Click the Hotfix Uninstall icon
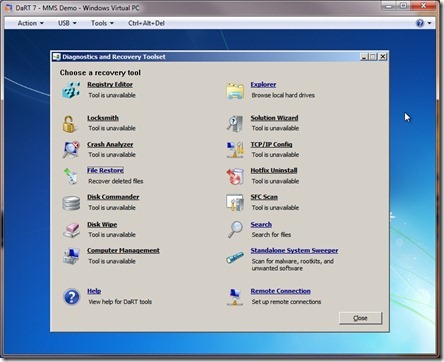The image size is (444, 362). [235, 176]
